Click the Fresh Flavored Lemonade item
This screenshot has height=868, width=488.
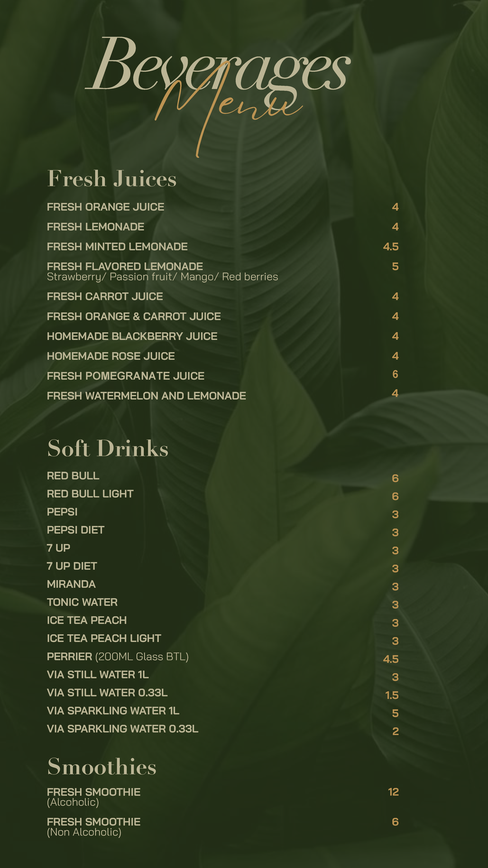125,266
